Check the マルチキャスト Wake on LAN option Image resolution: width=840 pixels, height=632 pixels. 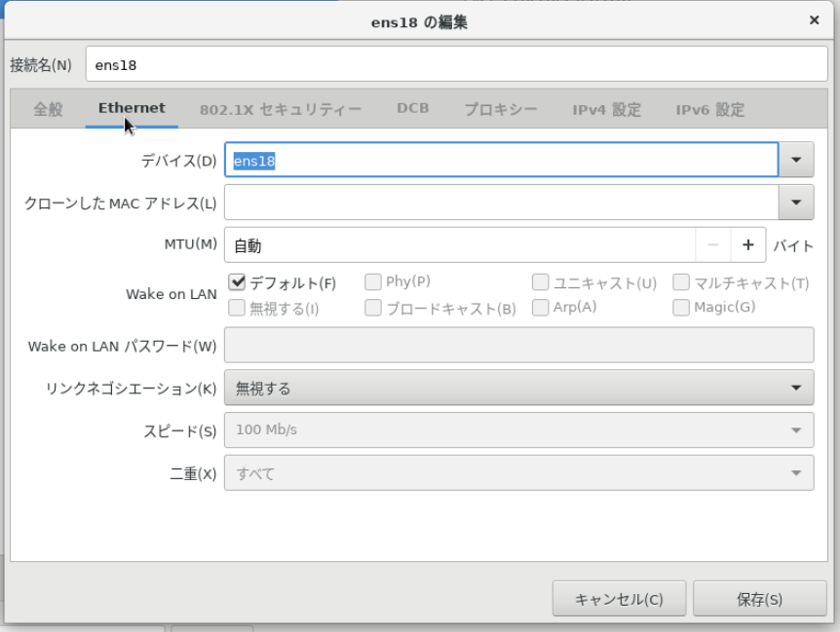680,281
